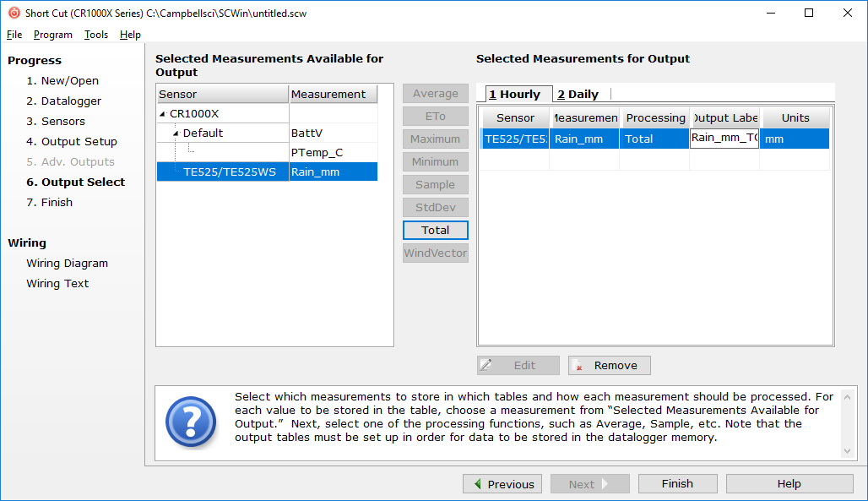Click the Finish button
Screen dimensions: 868x501
point(677,483)
